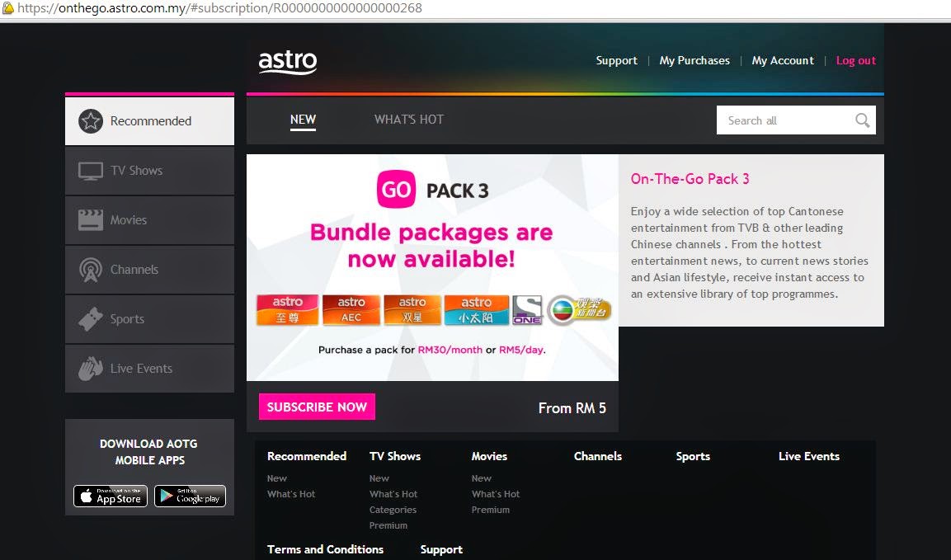Click the RM5/day price text
This screenshot has width=951, height=560.
(521, 350)
